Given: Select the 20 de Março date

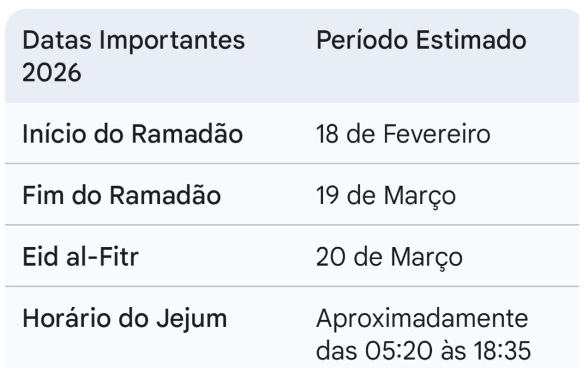Looking at the screenshot, I should tap(389, 257).
